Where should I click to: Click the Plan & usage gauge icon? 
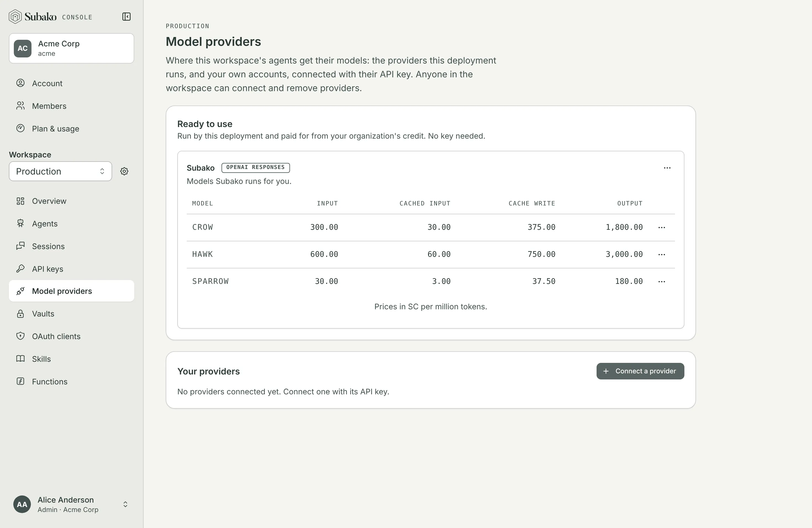point(20,128)
